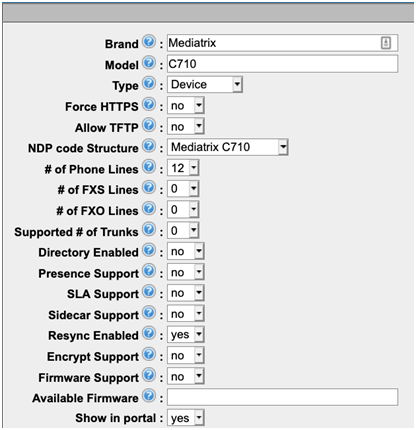Expand the NDP code Structure dropdown
This screenshot has width=416, height=430.
point(228,147)
